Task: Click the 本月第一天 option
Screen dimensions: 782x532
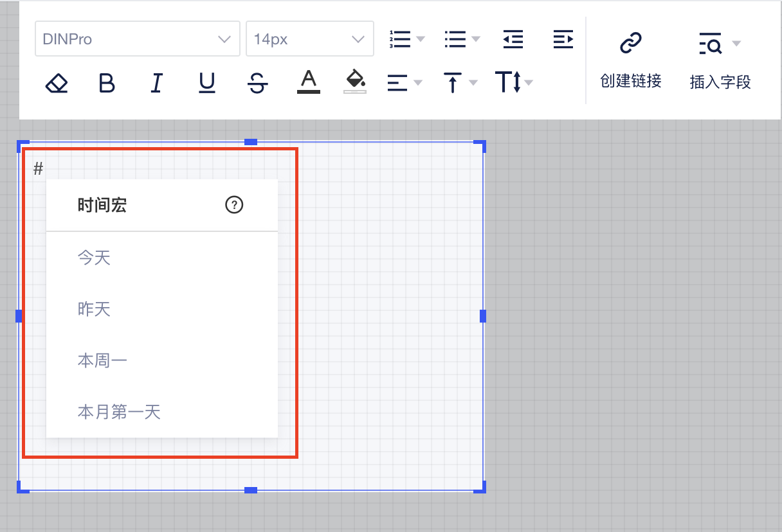Action: (118, 411)
